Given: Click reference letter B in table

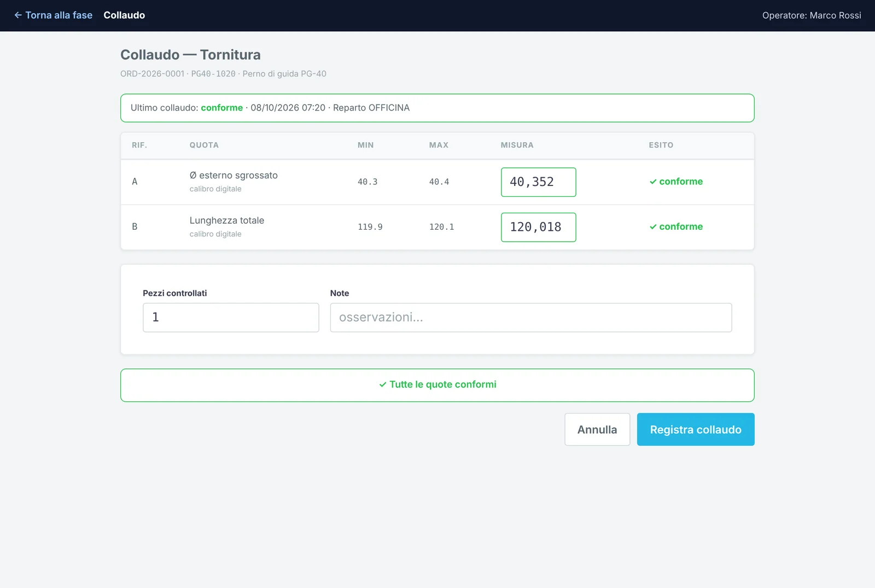Looking at the screenshot, I should [135, 226].
